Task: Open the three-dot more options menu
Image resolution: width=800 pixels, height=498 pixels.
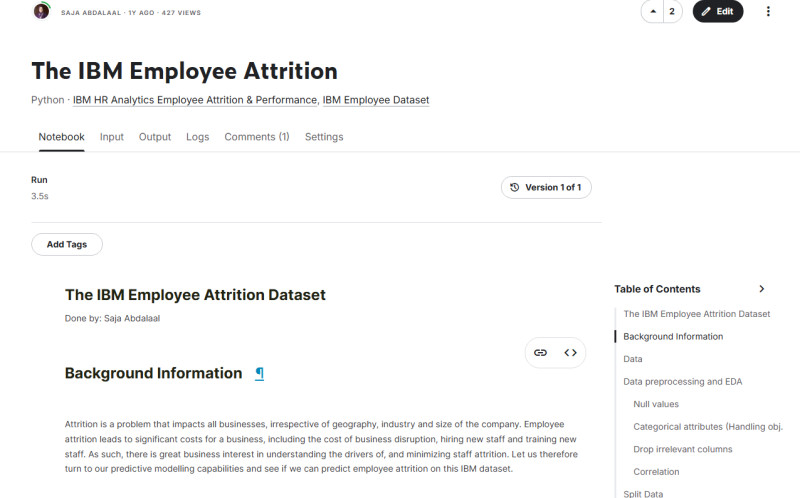Action: point(768,12)
